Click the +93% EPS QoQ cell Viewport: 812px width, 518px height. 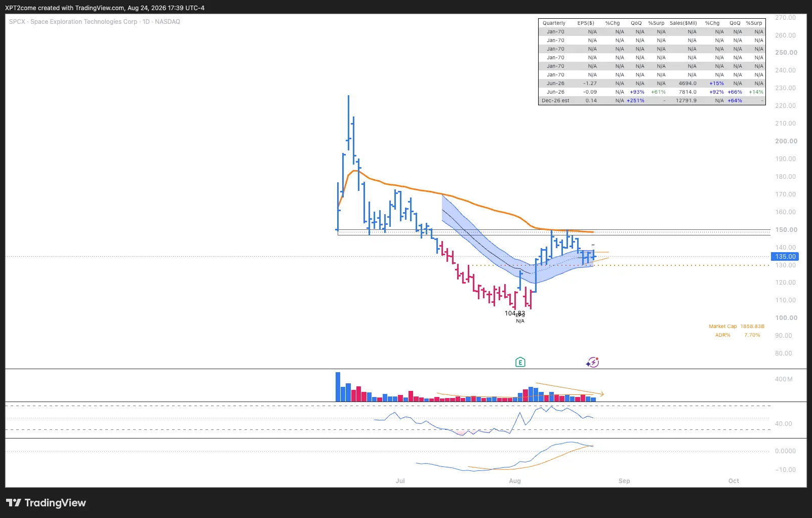tap(637, 92)
